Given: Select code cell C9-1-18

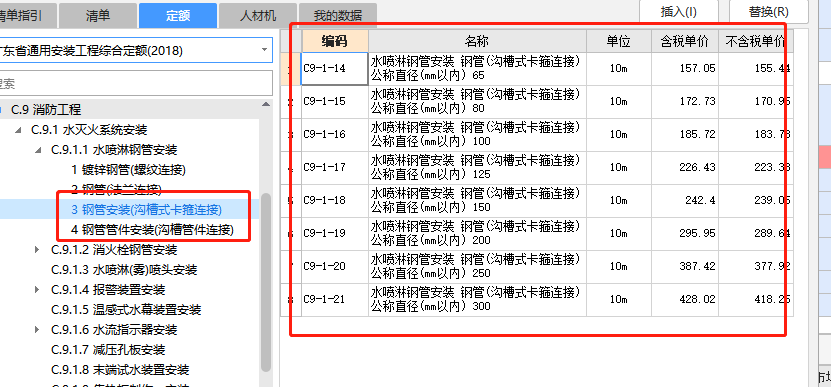Looking at the screenshot, I should (335, 200).
